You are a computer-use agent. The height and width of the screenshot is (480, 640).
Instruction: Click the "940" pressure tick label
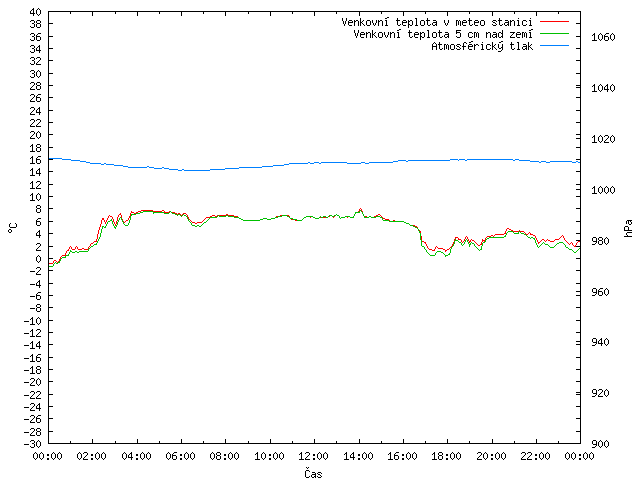pyautogui.click(x=600, y=342)
